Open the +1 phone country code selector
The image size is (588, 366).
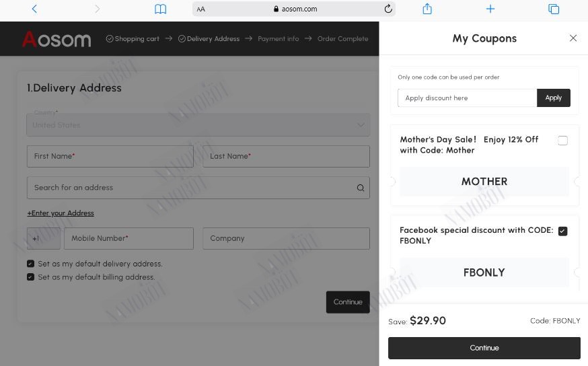(44, 238)
